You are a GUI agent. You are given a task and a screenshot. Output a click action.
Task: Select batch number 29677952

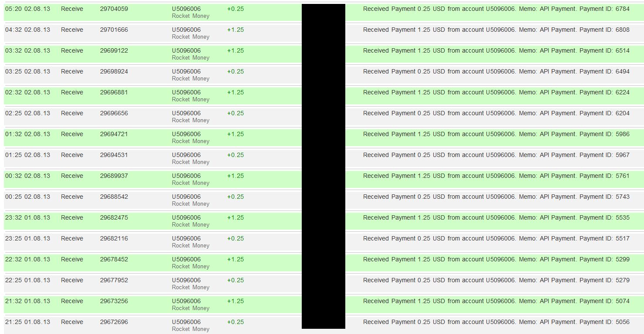click(114, 280)
